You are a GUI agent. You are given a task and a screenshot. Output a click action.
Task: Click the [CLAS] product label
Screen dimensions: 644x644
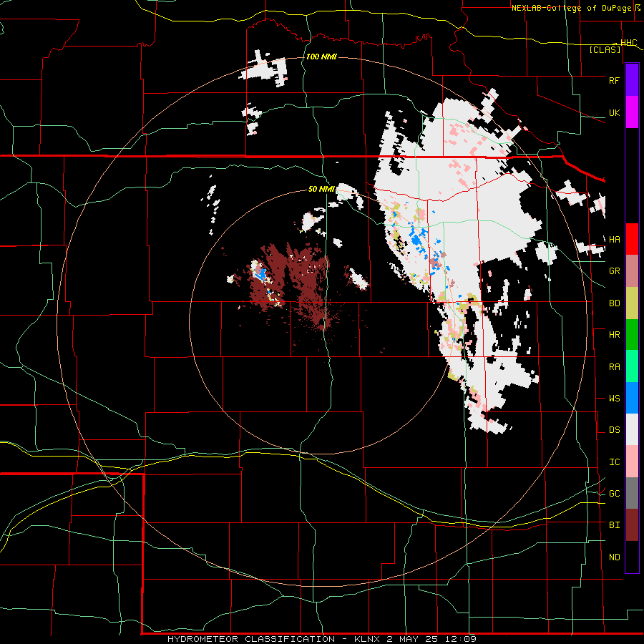pos(605,49)
